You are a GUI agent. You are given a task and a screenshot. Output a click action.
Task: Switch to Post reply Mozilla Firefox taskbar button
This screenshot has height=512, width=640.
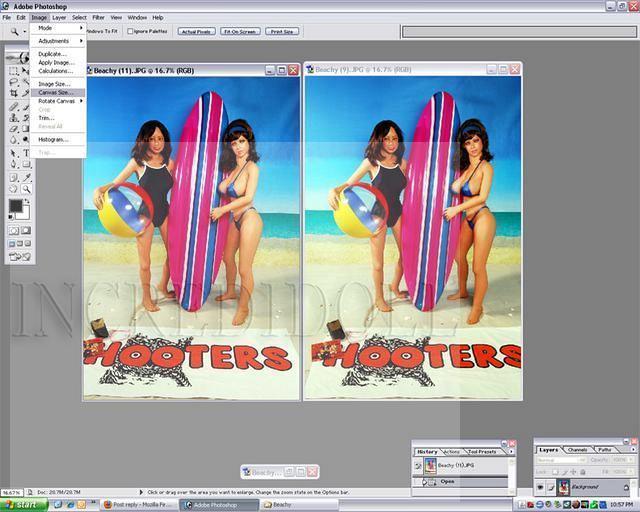coord(138,505)
